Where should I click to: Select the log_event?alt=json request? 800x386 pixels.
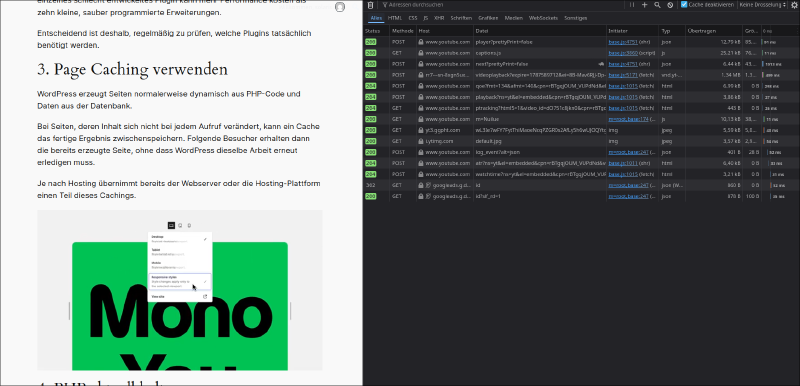click(x=582, y=152)
